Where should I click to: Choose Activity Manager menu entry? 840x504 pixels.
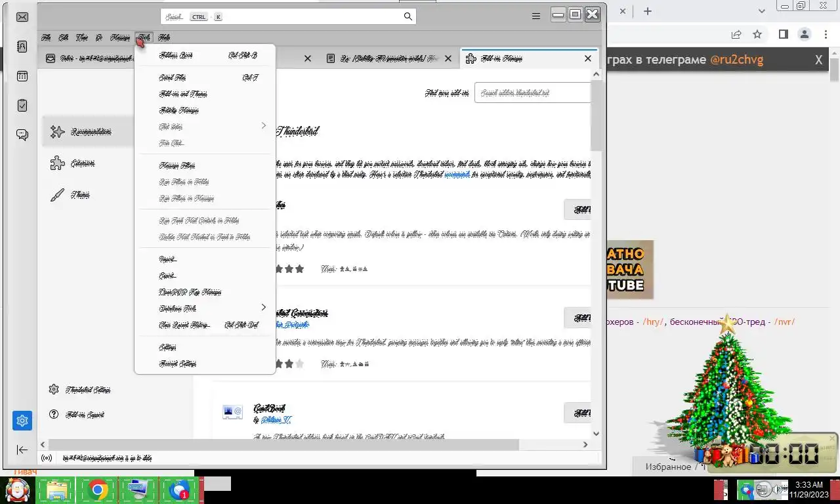point(205,111)
